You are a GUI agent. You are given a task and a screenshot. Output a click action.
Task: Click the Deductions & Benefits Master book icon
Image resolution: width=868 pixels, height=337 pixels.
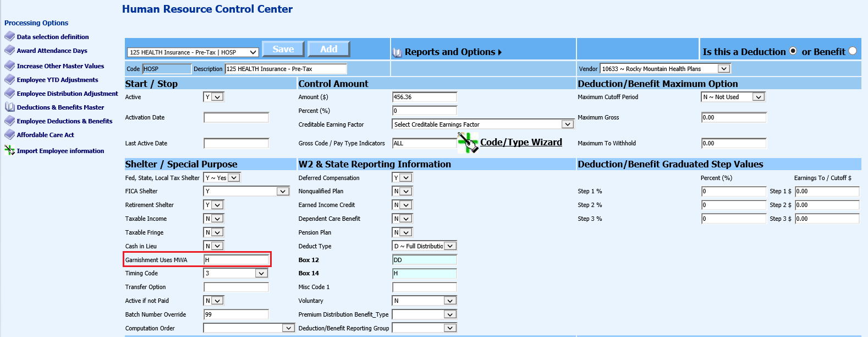point(9,107)
